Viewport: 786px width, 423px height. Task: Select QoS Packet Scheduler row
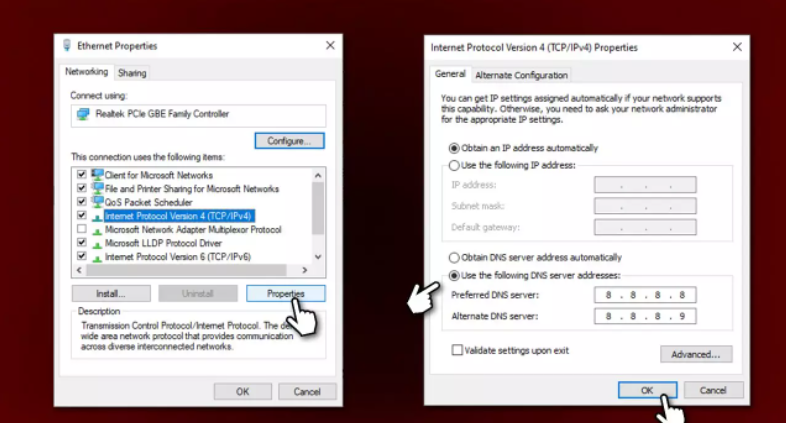[x=148, y=202]
